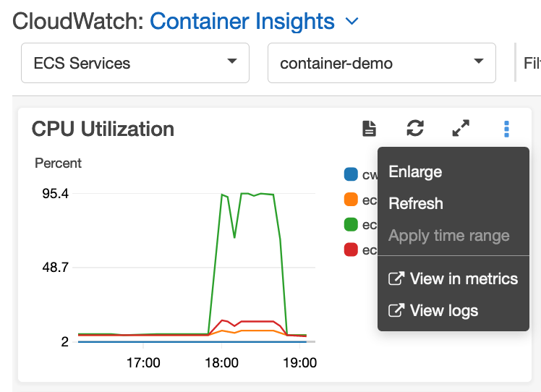Viewport: 541px width, 392px height.
Task: Click the chevron next to Container Insights
Action: 352,22
